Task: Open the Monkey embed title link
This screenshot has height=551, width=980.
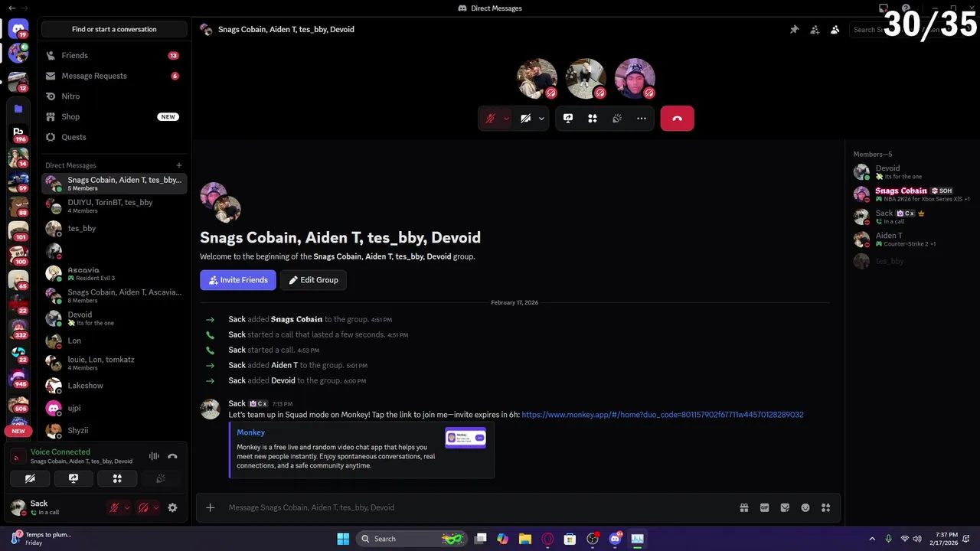Action: [x=250, y=432]
